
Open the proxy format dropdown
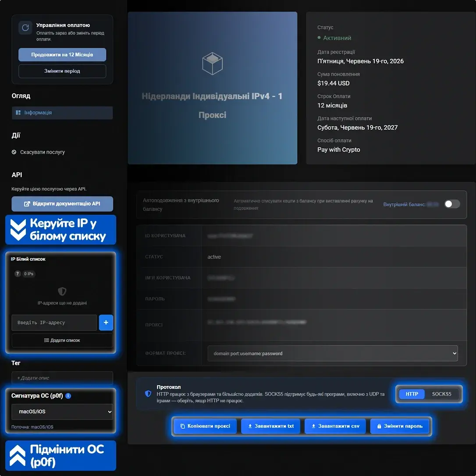point(332,353)
